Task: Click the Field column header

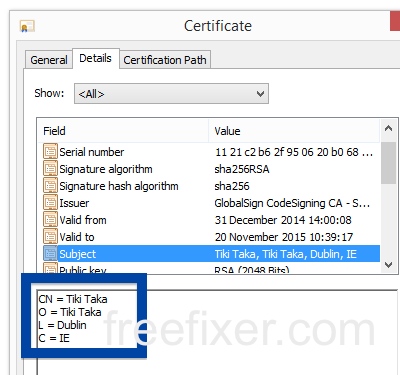Action: click(x=123, y=131)
